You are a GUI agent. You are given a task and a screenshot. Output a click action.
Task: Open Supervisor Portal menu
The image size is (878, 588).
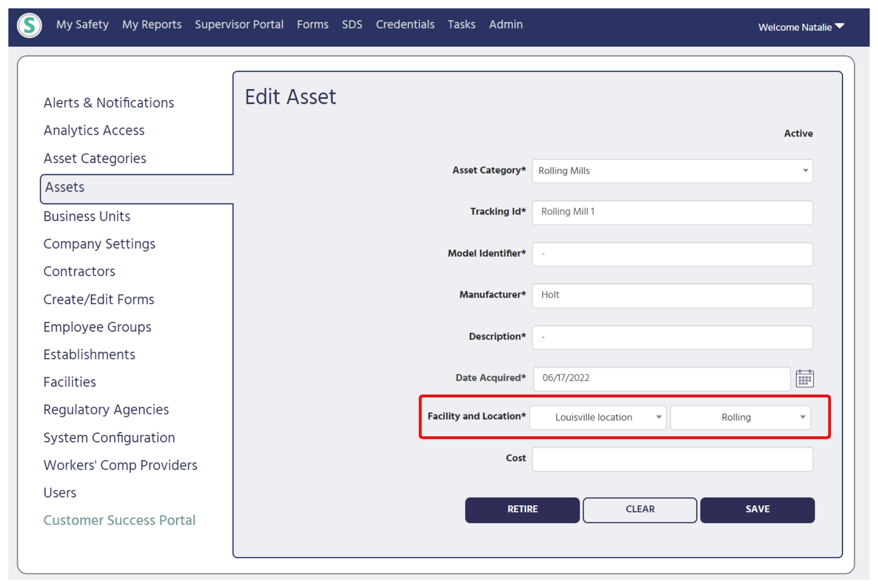pos(239,25)
